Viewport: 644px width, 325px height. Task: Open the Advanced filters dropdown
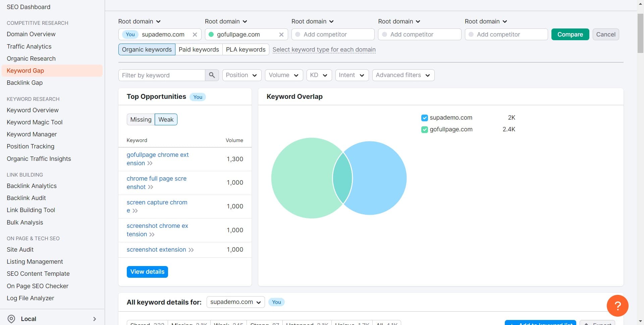click(403, 75)
